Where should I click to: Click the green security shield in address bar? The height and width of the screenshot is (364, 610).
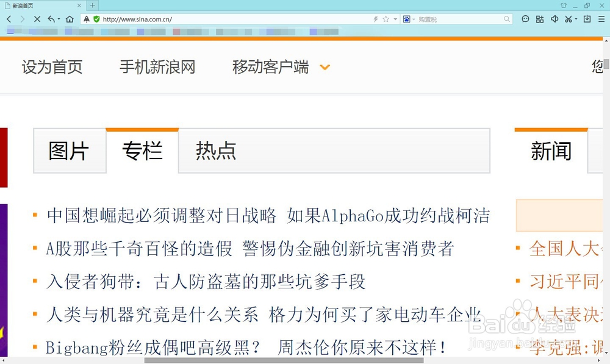96,19
